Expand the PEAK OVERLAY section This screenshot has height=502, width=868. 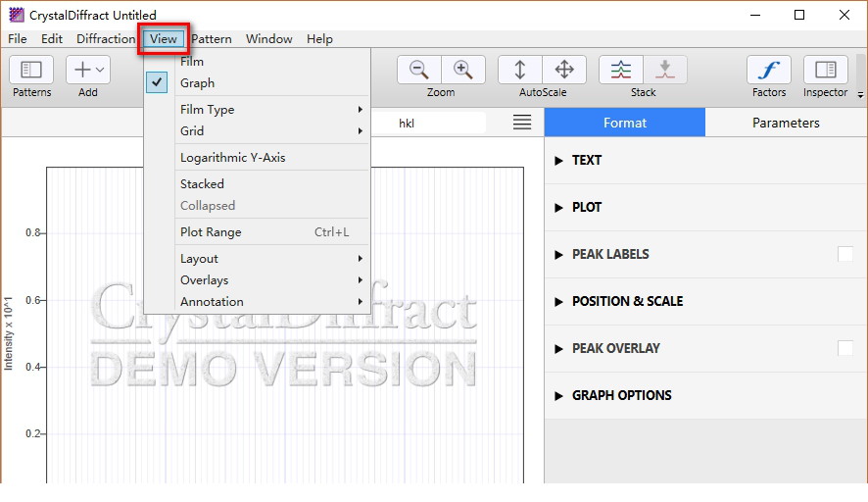[558, 349]
